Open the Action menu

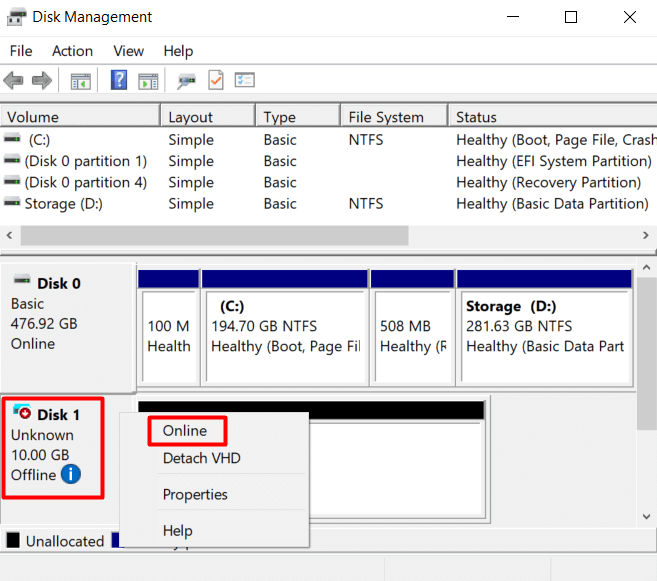(72, 51)
